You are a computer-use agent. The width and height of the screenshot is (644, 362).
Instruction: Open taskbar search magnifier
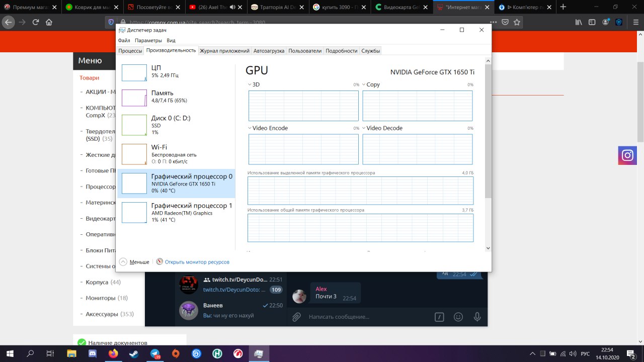(30, 353)
